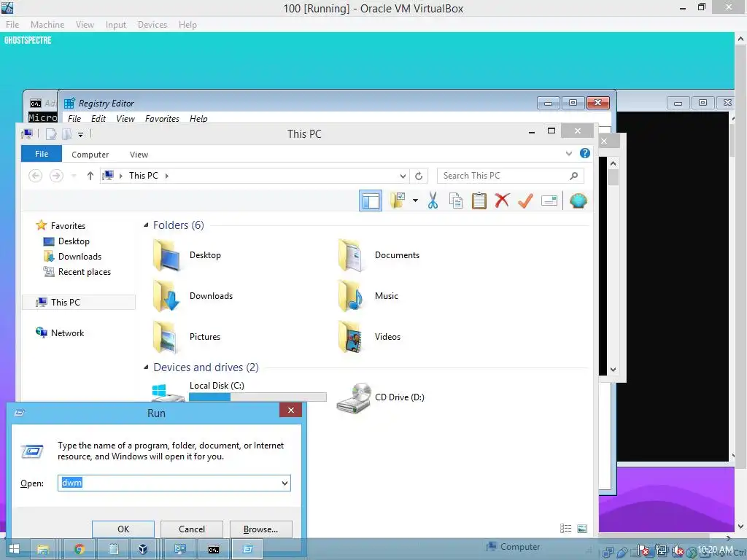
Task: Go forward with the Forward arrow
Action: 56,176
